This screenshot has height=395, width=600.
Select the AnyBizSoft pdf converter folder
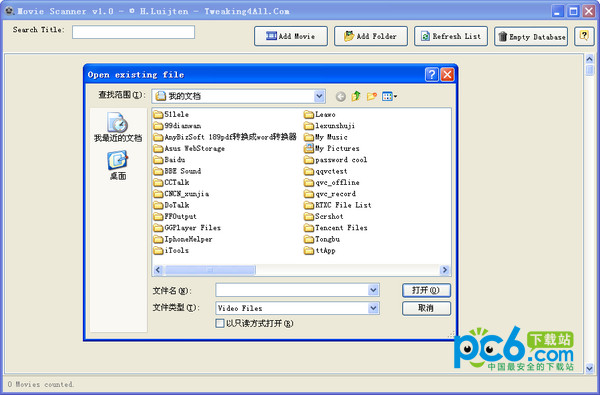click(x=225, y=137)
